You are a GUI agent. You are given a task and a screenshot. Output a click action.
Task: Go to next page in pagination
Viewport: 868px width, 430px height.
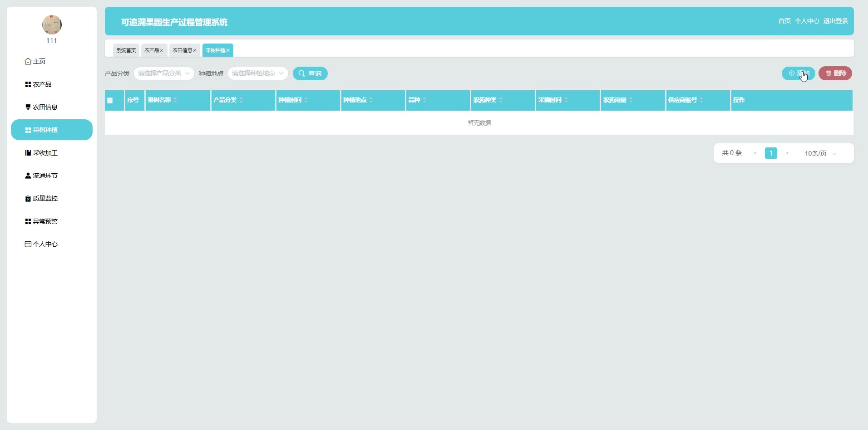pos(787,153)
